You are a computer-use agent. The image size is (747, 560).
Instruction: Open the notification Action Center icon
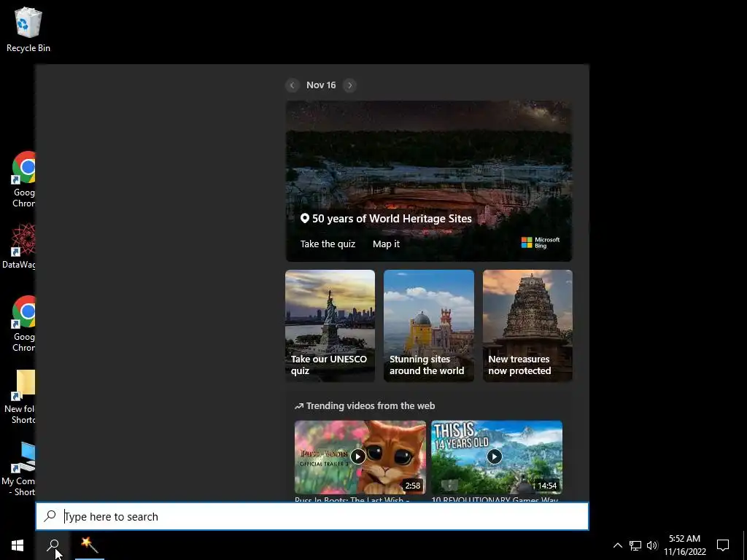coord(723,545)
